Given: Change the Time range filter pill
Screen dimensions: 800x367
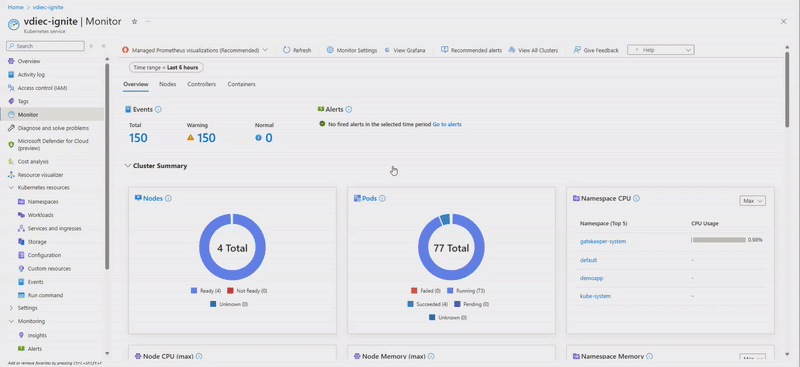Looking at the screenshot, I should 166,67.
